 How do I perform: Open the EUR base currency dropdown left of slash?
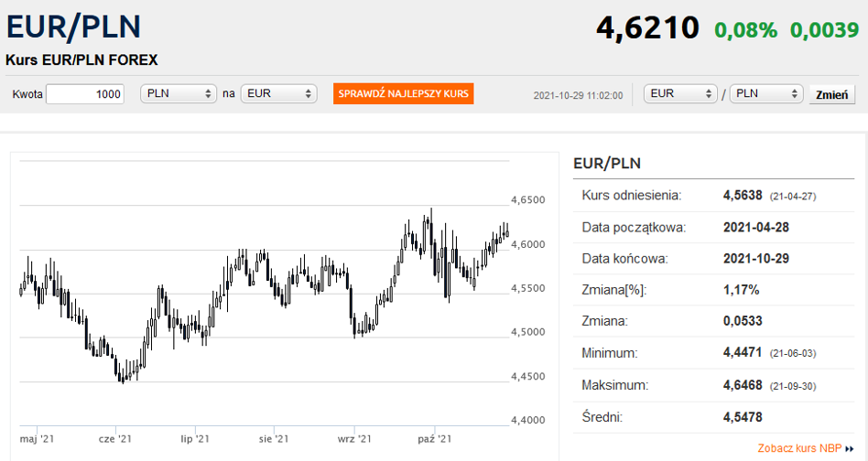coord(680,94)
